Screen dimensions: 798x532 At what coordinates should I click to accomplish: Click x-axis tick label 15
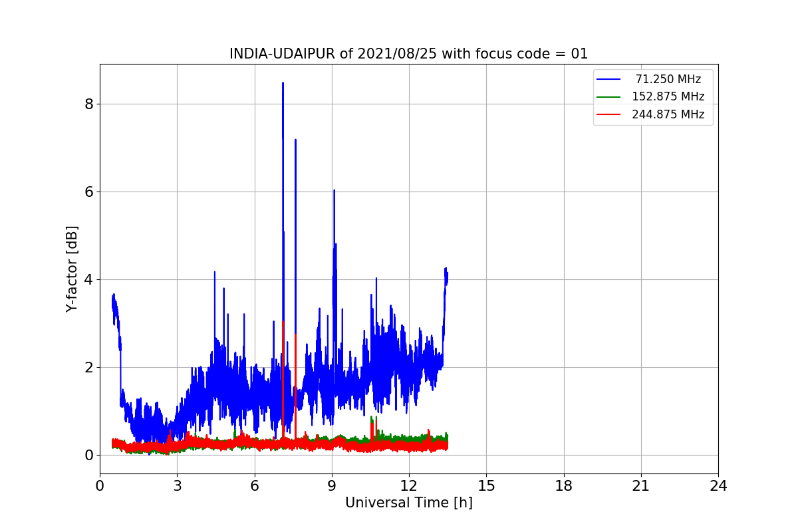click(486, 486)
